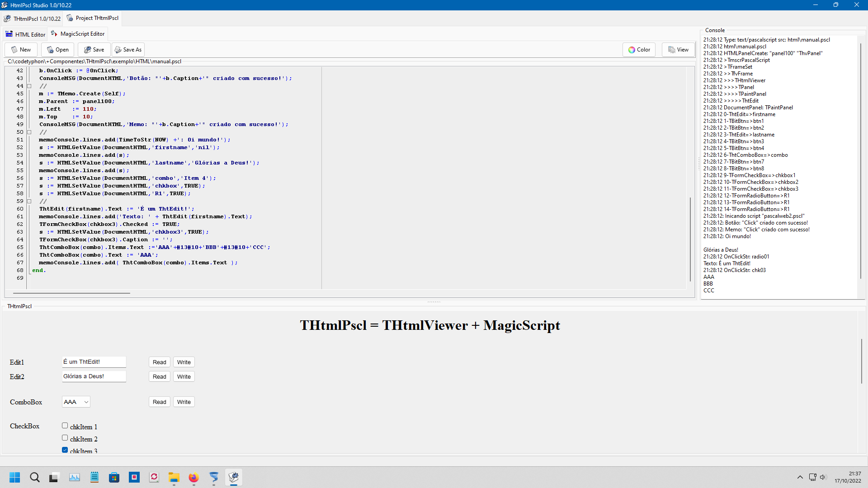
Task: Click the HtmlPscl Studio title bar icon
Action: tap(5, 5)
